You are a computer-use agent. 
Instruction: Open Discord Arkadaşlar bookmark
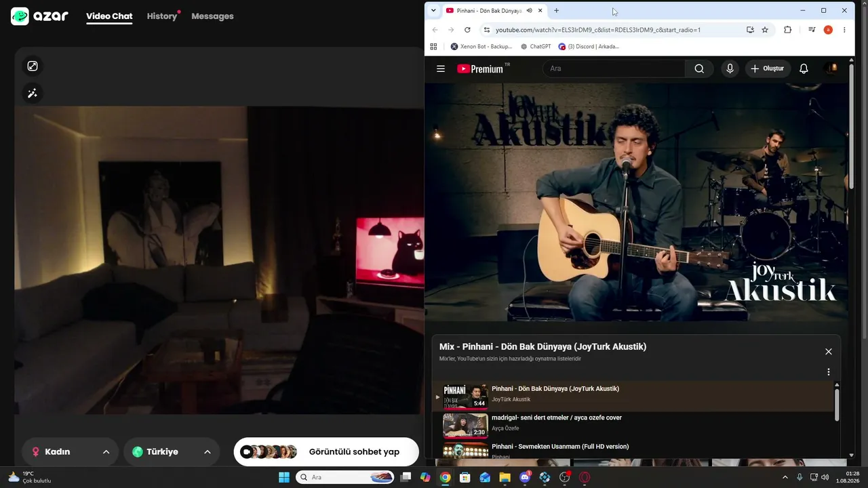click(x=589, y=47)
